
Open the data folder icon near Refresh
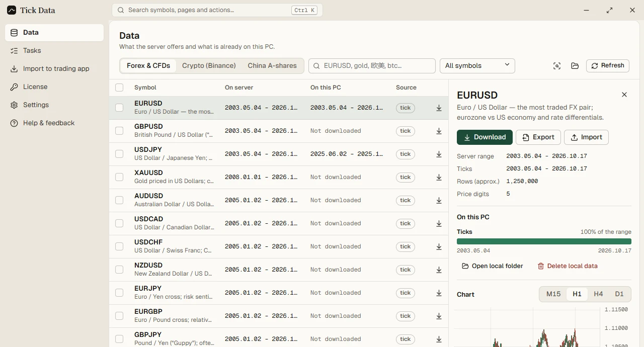click(x=575, y=66)
